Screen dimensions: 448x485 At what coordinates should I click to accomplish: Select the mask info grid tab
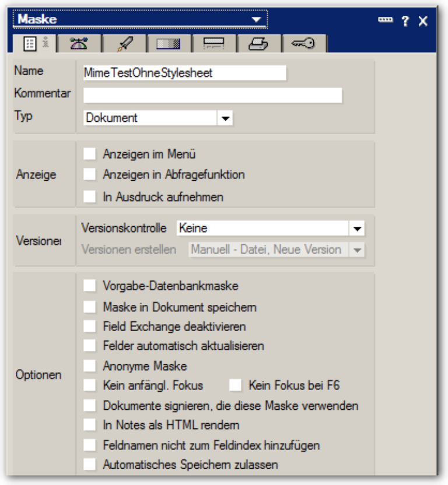pyautogui.click(x=34, y=44)
